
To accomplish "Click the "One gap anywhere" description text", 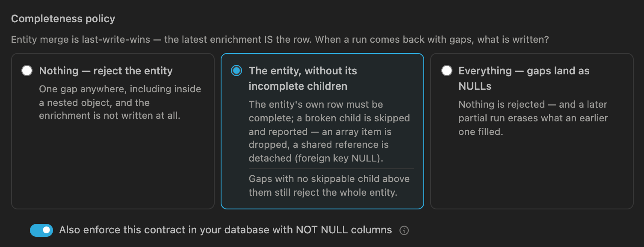I will click(x=120, y=103).
